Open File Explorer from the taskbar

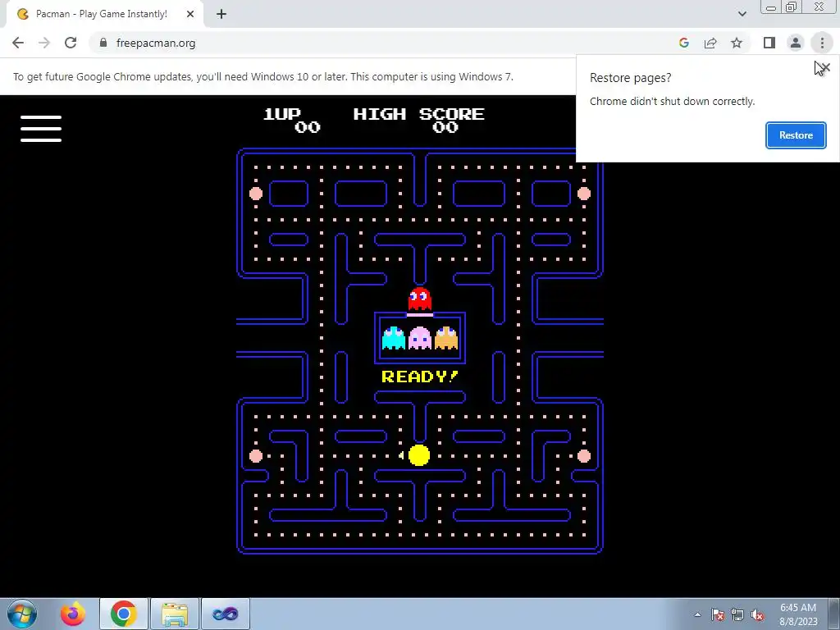click(x=175, y=614)
